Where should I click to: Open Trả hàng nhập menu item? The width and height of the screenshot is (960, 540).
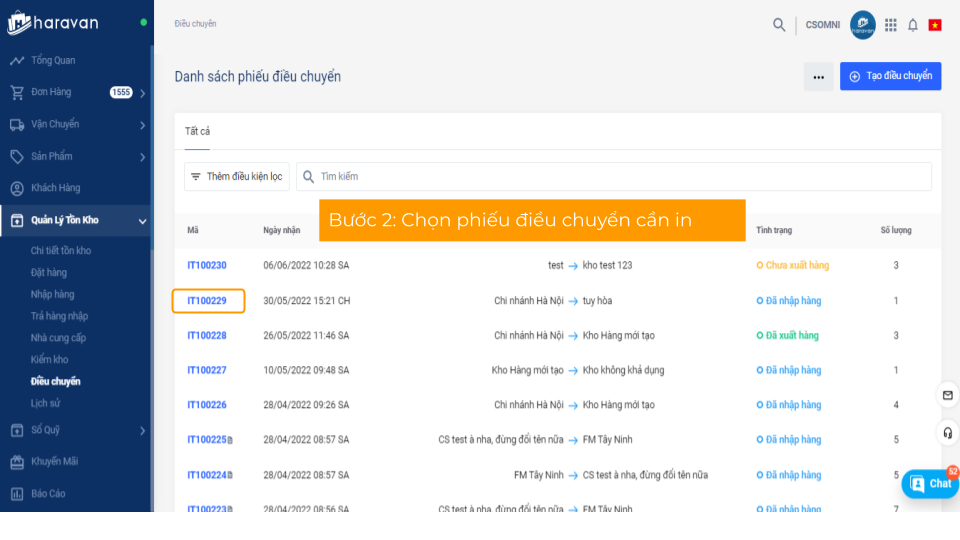click(59, 316)
